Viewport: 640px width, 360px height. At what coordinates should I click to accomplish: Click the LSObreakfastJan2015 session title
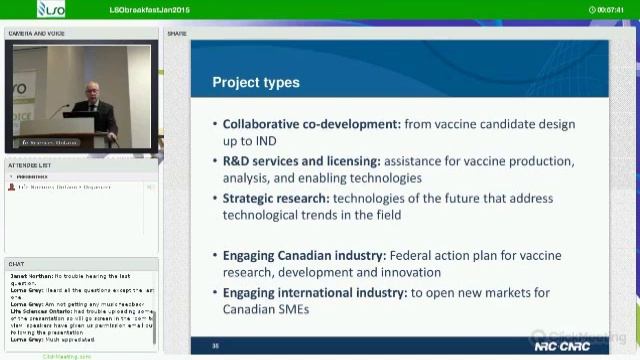pos(149,10)
